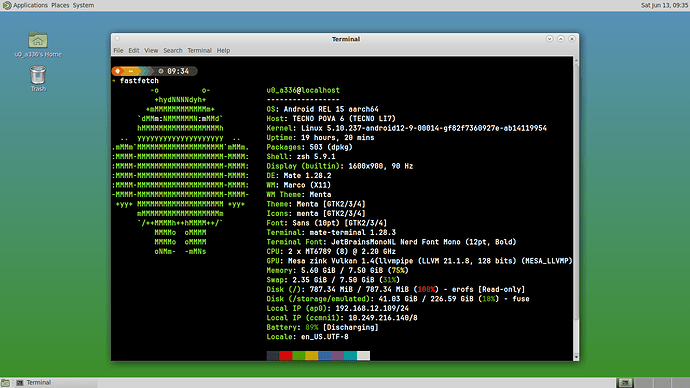The width and height of the screenshot is (690, 388).
Task: Click the 'DE: Mate 1.28.2' line
Action: 299,176
